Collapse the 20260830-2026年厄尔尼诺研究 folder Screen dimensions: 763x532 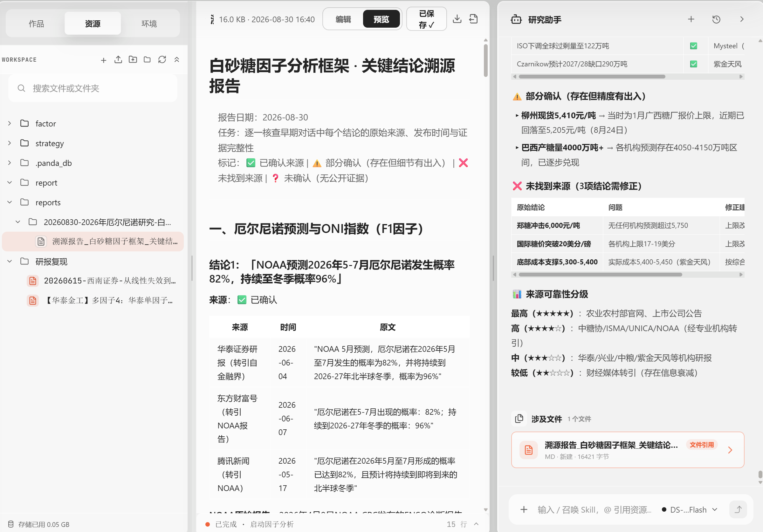tap(18, 222)
